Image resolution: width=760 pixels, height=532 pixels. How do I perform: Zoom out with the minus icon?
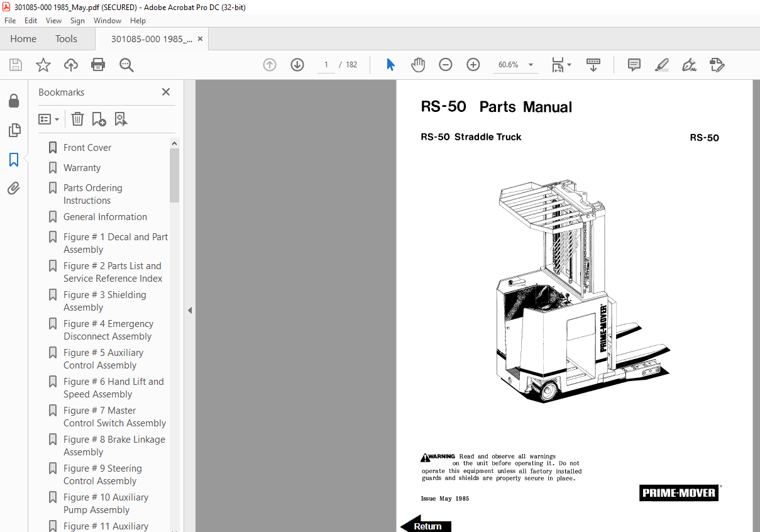pos(446,65)
